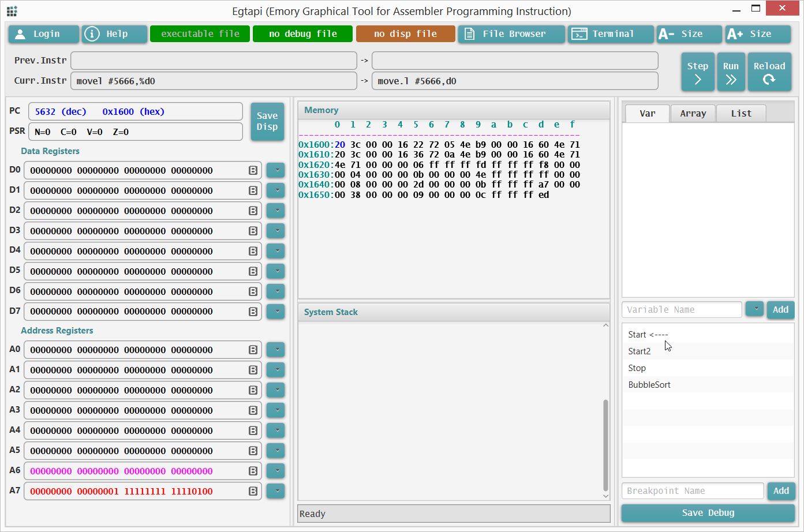Screen dimensions: 804x532
Task: Open the D1 register format dropdown
Action: tap(276, 190)
